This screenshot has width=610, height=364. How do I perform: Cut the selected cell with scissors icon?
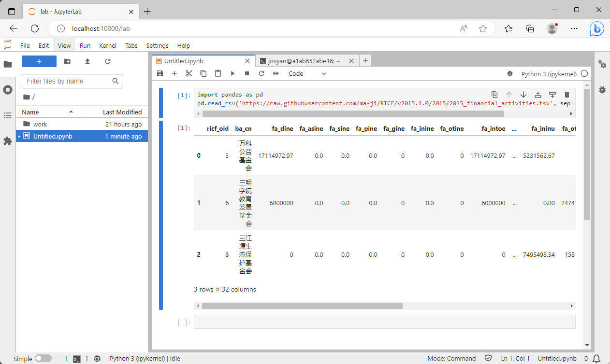pyautogui.click(x=189, y=73)
